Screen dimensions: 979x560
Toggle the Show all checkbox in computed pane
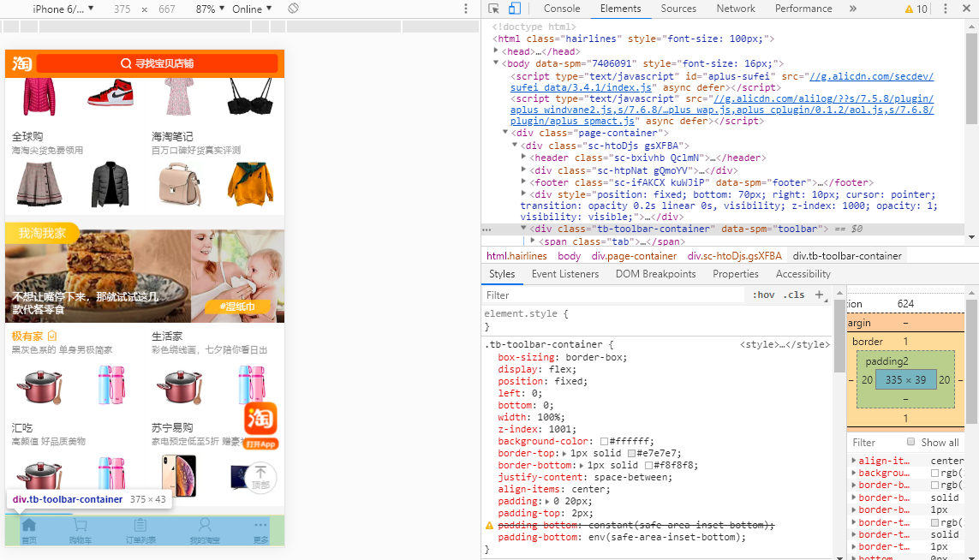(x=911, y=442)
